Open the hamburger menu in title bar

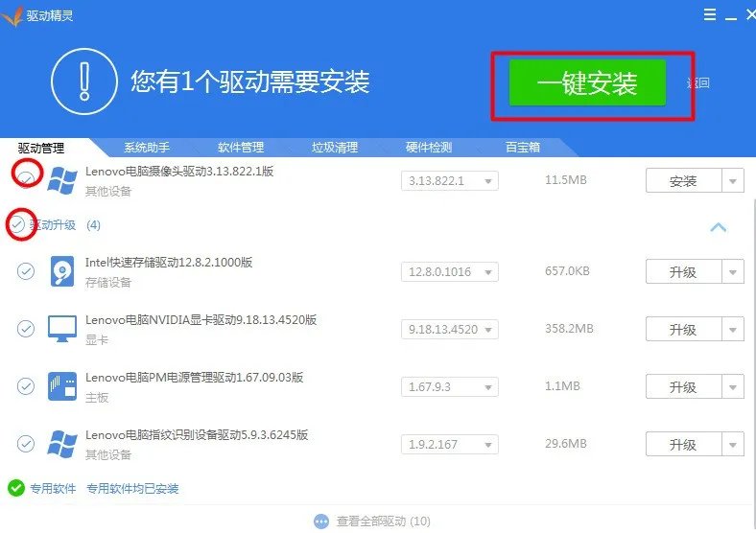(710, 14)
